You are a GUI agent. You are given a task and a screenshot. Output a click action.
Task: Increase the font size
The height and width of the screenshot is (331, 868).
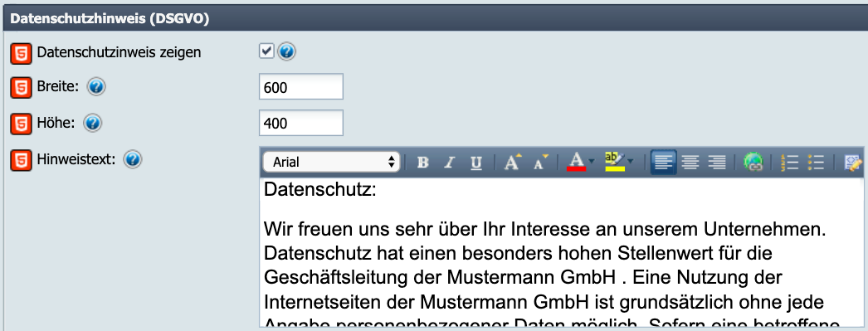(514, 163)
